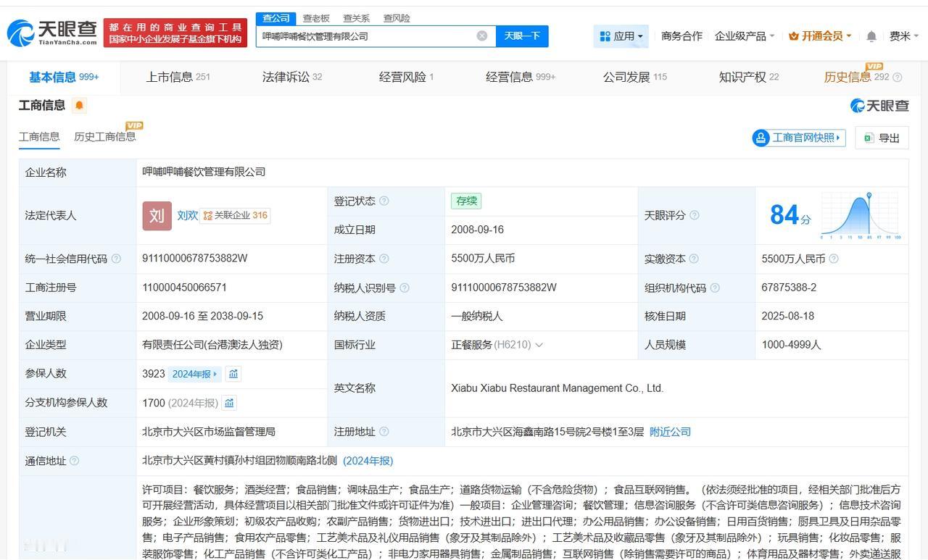Open the notification bell at top right

pos(871,35)
